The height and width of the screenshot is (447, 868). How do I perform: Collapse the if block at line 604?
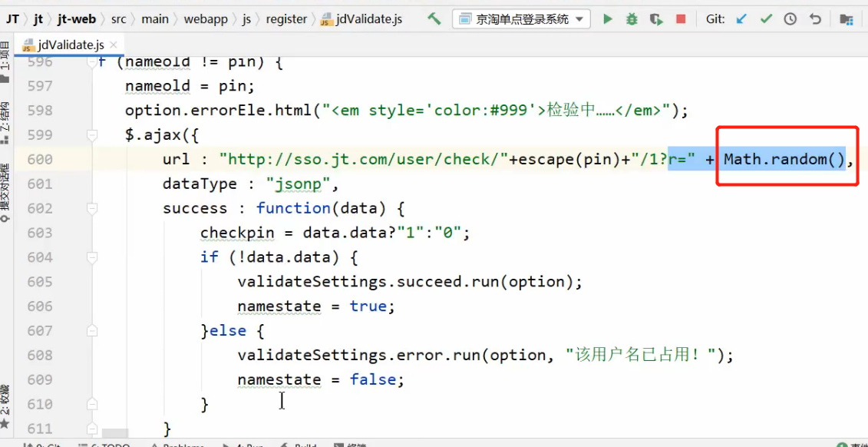tap(92, 257)
